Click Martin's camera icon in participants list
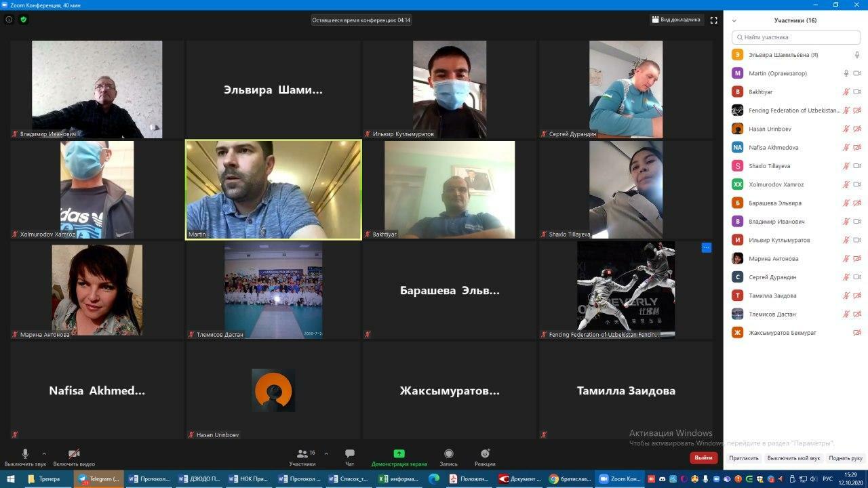This screenshot has height=488, width=868. coord(857,73)
